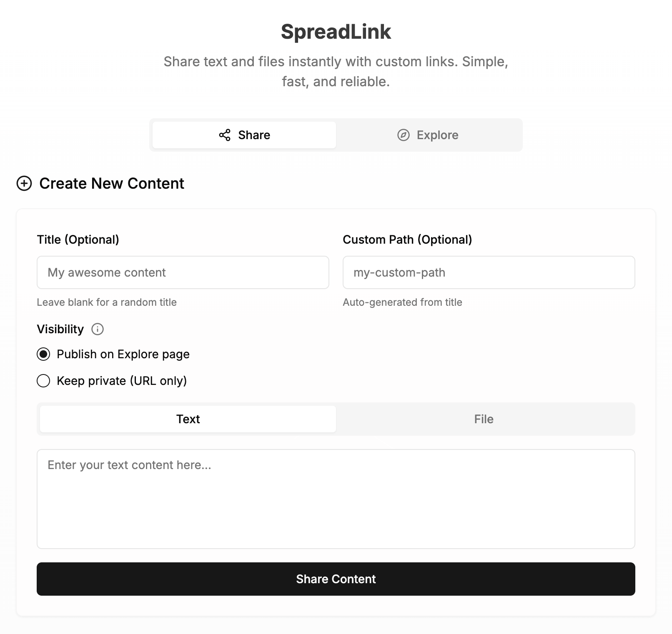This screenshot has width=672, height=634.
Task: Click the "Auto-generated from title" hint text
Action: click(x=402, y=302)
